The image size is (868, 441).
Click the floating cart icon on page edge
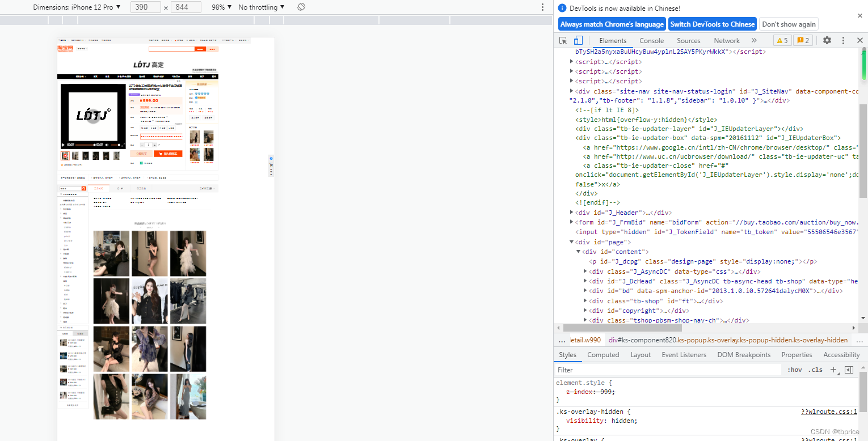(x=271, y=164)
